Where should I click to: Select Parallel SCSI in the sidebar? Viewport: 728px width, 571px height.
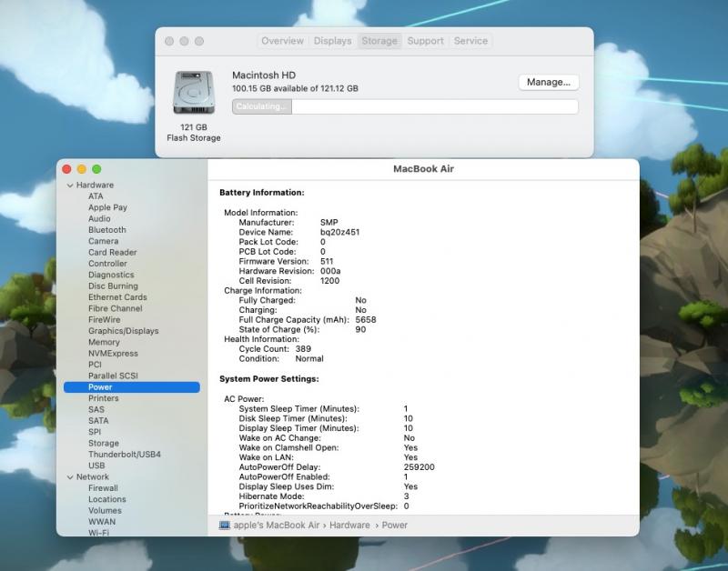[113, 376]
